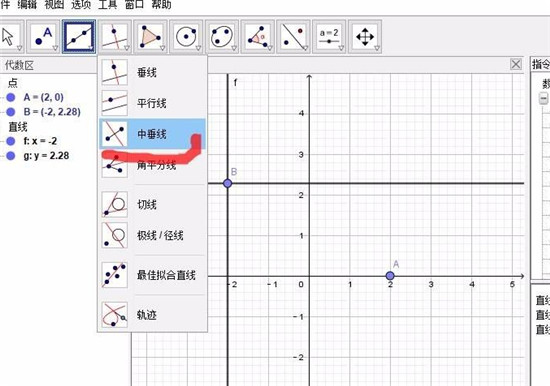Image resolution: width=550 pixels, height=386 pixels.
Task: Click the 平行线 icon in the dropdown
Action: tap(114, 103)
